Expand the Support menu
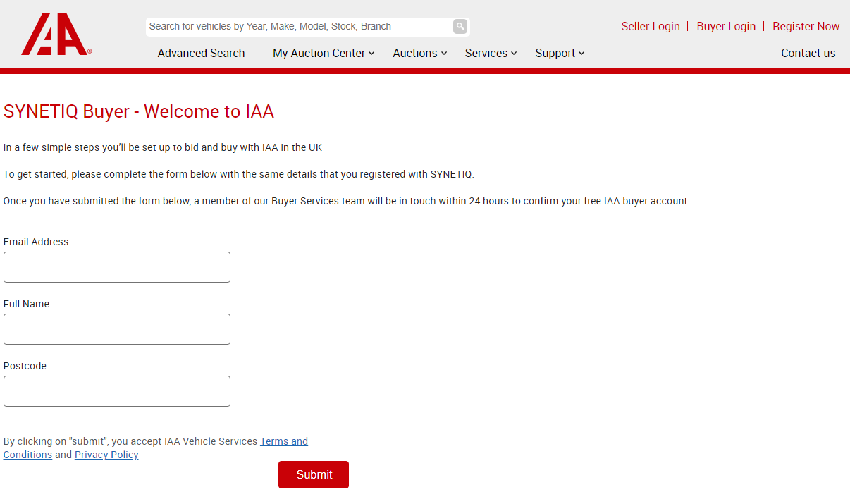The height and width of the screenshot is (504, 850). [556, 53]
